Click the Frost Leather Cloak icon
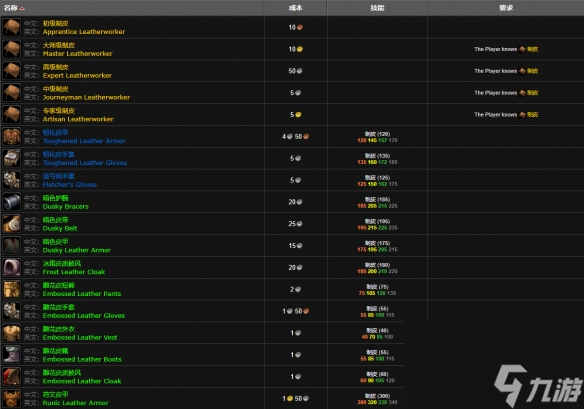This screenshot has width=584, height=409. click(12, 267)
